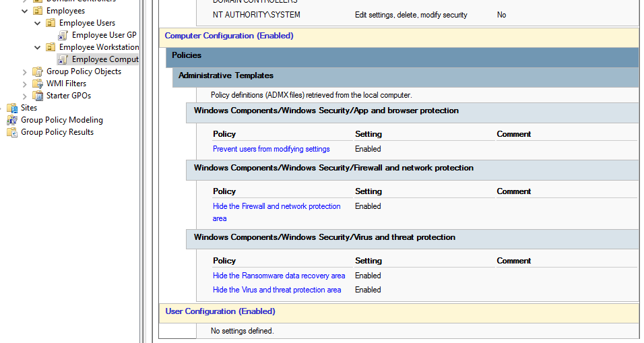
Task: Open Group Policy Results via its icon
Action: click(12, 132)
